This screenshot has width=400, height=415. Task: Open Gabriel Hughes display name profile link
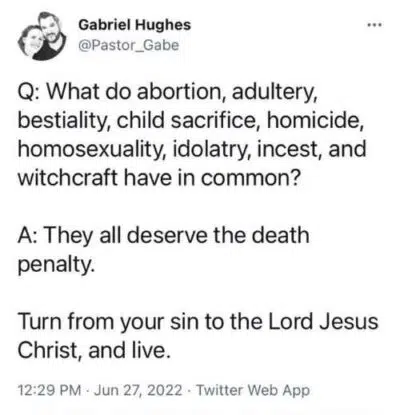tap(135, 25)
